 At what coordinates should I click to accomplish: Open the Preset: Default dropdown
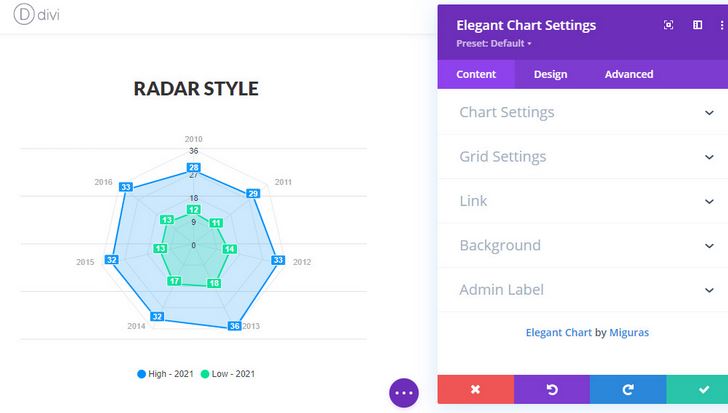[x=494, y=44]
